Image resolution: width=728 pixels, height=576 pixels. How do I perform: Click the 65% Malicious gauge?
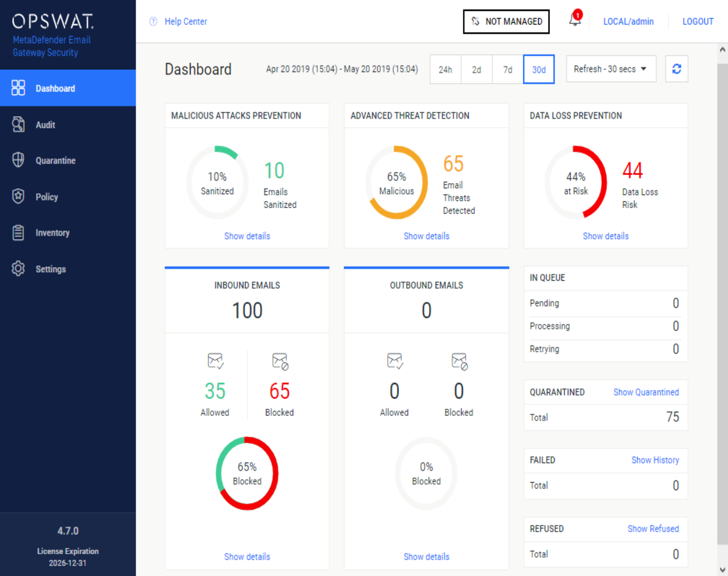(397, 182)
